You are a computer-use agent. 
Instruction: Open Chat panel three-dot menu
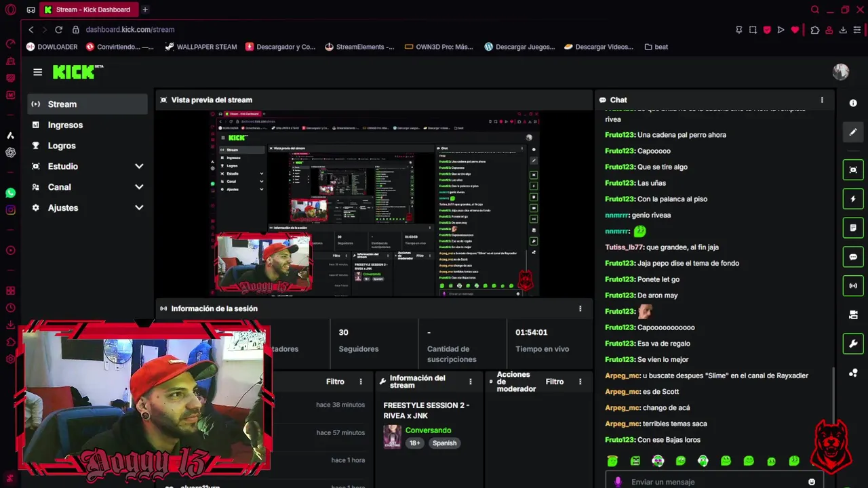822,100
